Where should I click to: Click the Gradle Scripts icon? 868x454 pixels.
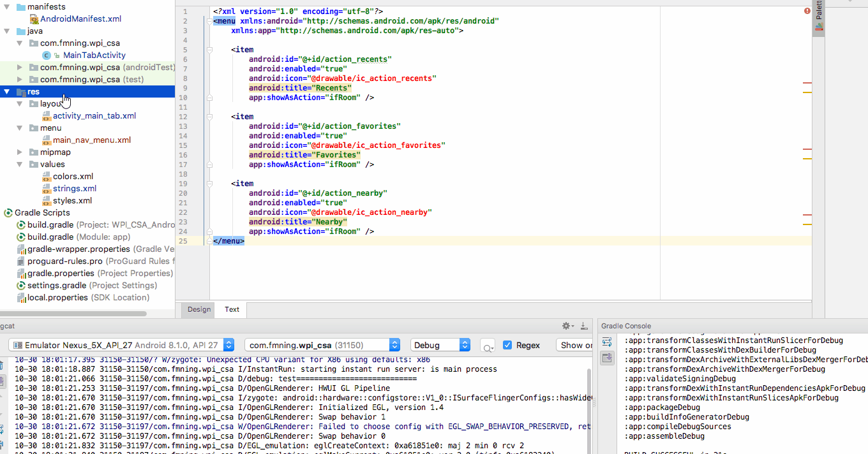(x=8, y=213)
